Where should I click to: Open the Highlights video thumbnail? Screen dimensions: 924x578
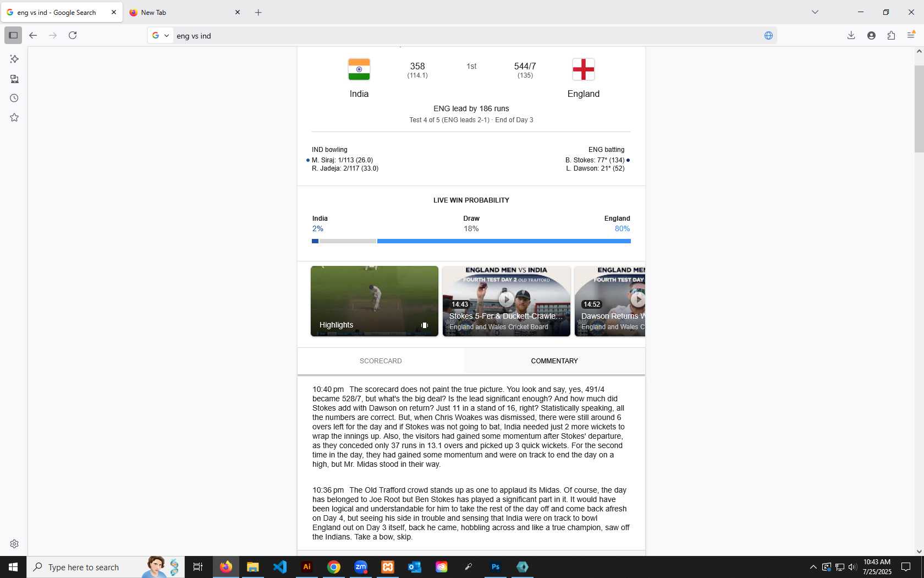point(375,301)
